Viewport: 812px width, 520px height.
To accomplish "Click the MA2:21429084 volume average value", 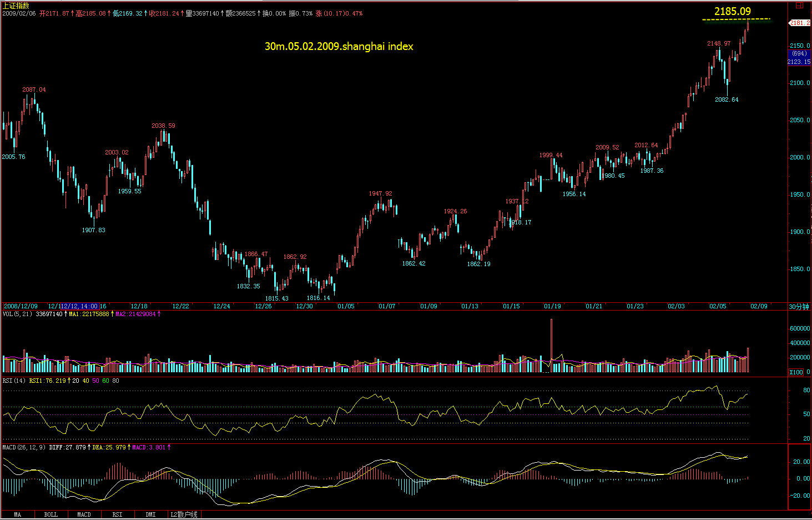I will point(135,314).
